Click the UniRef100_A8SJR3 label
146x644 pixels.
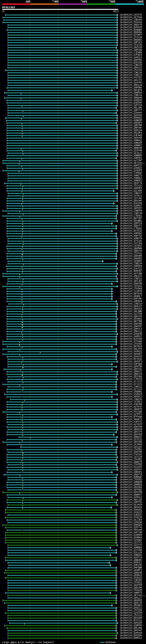click(x=131, y=281)
